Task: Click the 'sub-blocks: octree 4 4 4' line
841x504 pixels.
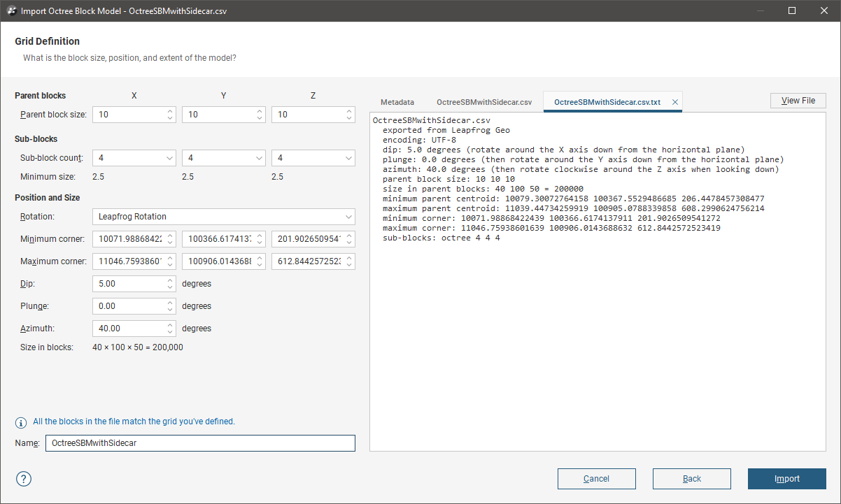Action: click(x=441, y=238)
